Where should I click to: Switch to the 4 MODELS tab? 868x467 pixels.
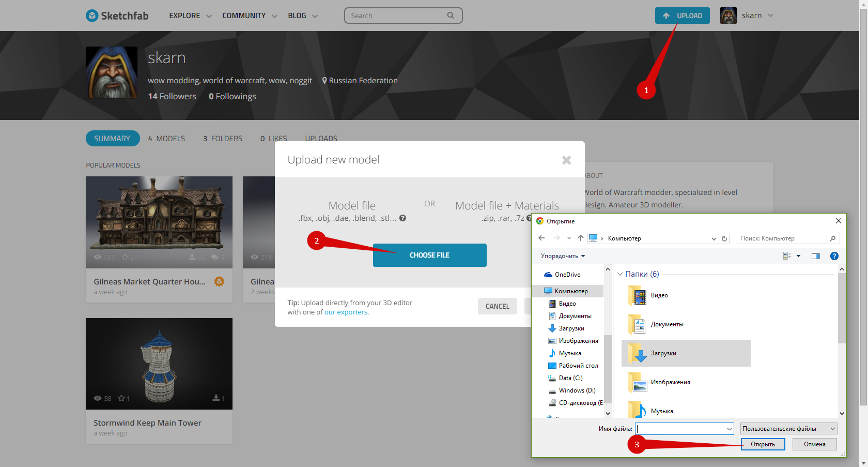pos(166,139)
